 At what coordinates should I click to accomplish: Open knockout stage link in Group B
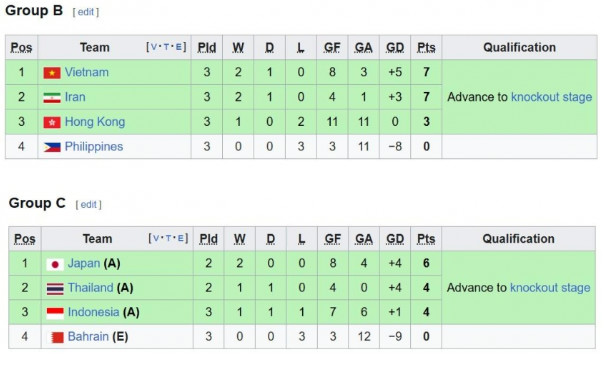551,97
